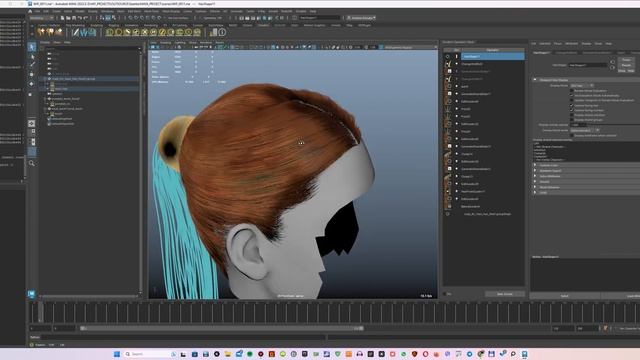Image resolution: width=640 pixels, height=360 pixels.
Task: Click the circled info icon on shelf
Action: [222, 32]
